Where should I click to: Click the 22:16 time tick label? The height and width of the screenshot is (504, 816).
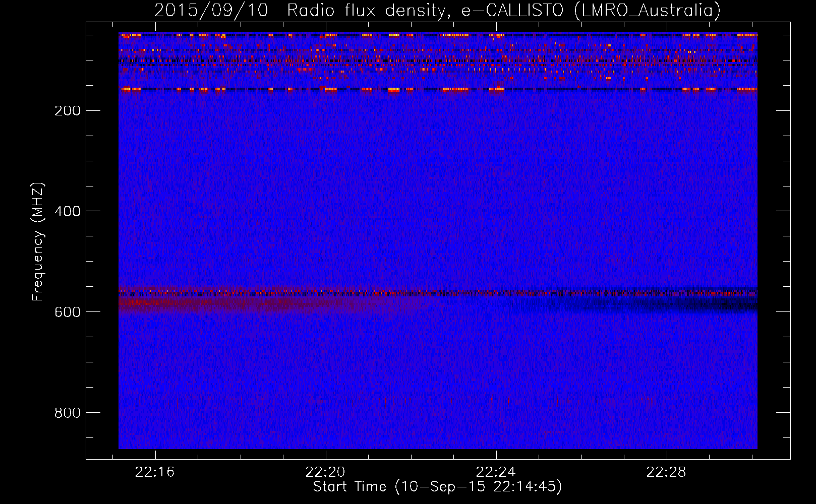(155, 472)
